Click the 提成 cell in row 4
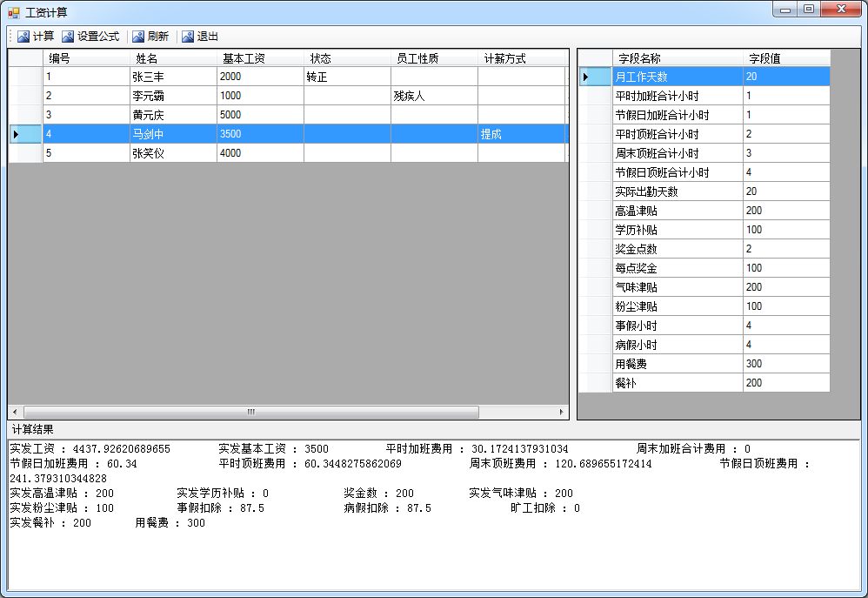 (x=521, y=134)
